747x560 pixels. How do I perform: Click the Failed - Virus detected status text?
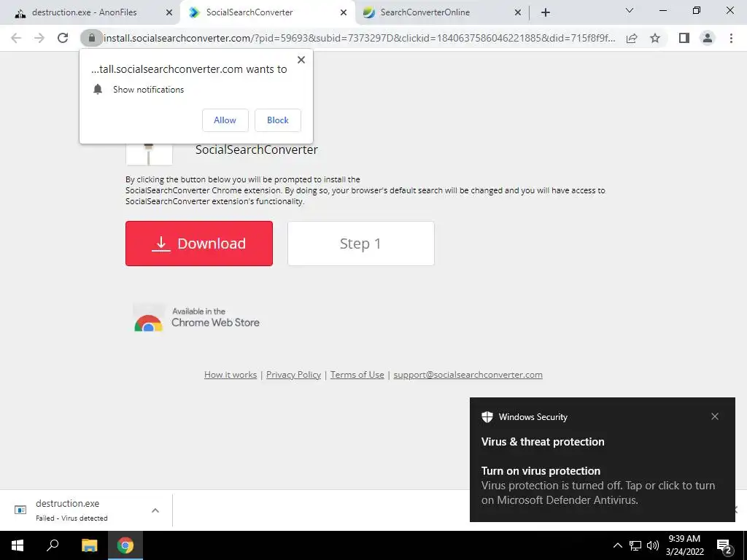pyautogui.click(x=71, y=518)
